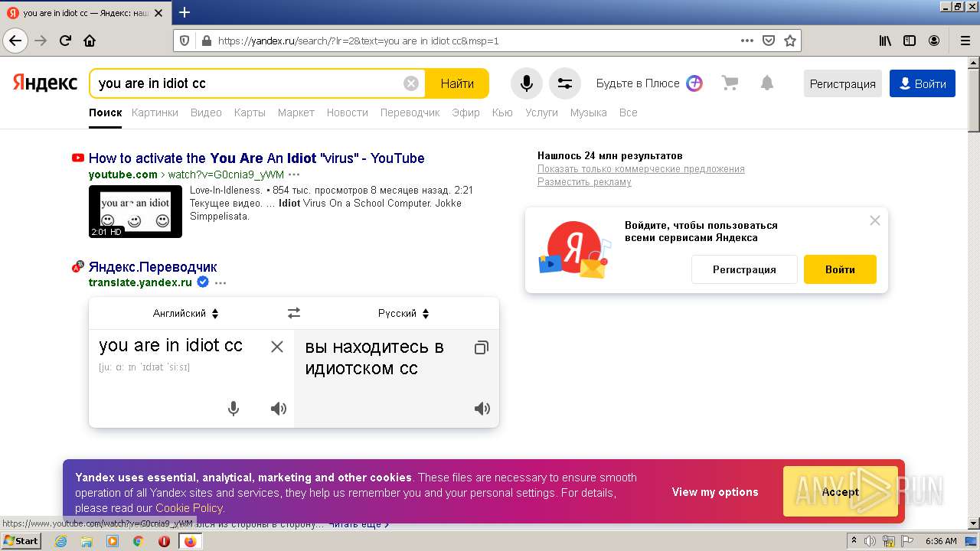Click Регистрация in the login promo card
Screen dimensions: 980x551
744,269
